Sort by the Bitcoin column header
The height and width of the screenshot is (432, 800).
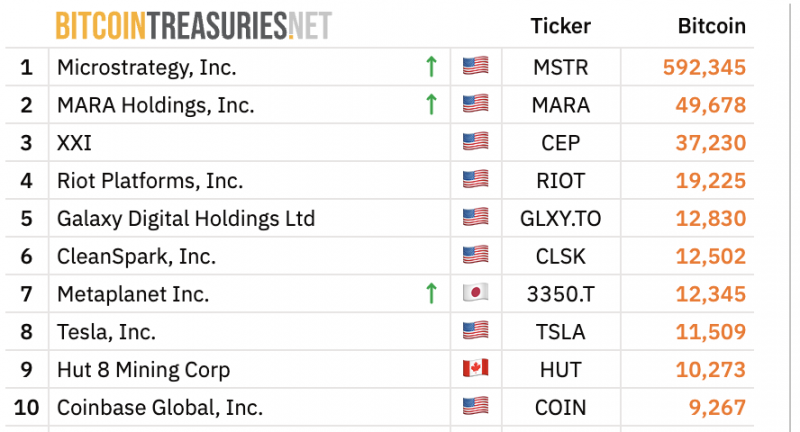(712, 26)
